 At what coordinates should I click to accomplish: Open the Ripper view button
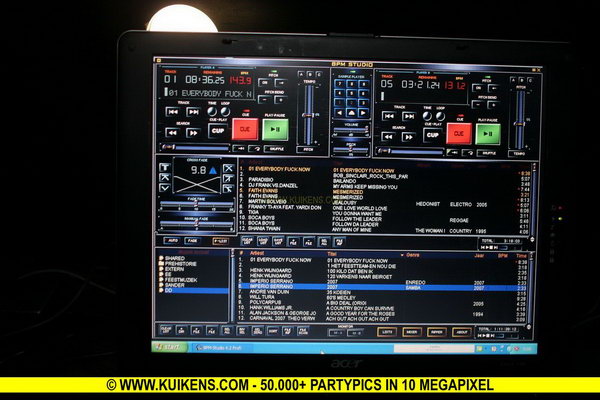click(436, 332)
